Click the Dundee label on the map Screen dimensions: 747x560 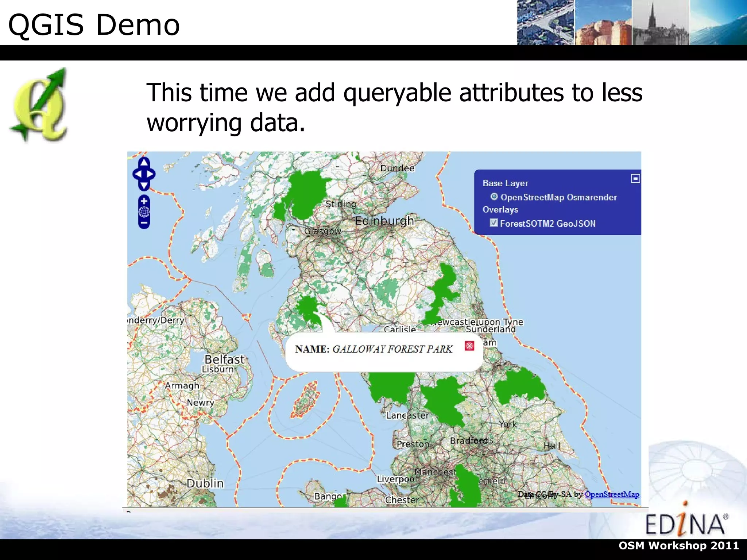[397, 168]
